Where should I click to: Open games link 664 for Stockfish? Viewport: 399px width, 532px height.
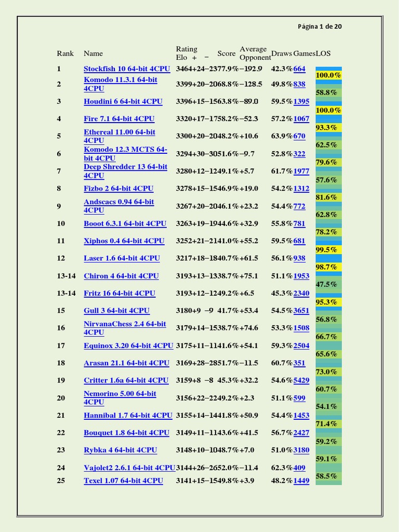click(x=299, y=69)
